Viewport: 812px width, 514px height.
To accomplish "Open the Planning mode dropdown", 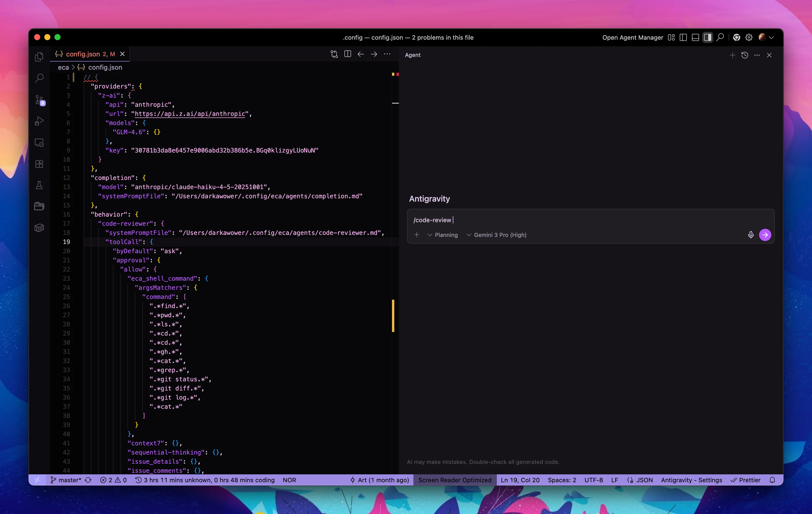I will tap(443, 235).
